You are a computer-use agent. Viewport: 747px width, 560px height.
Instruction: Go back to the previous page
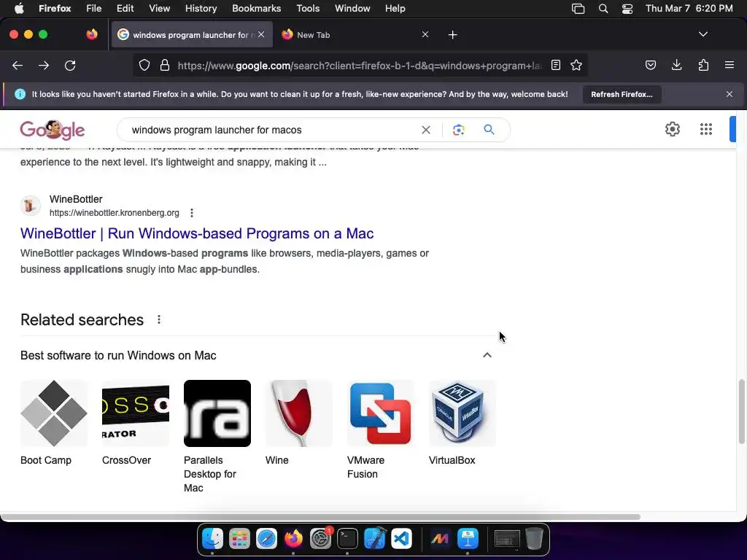point(18,65)
